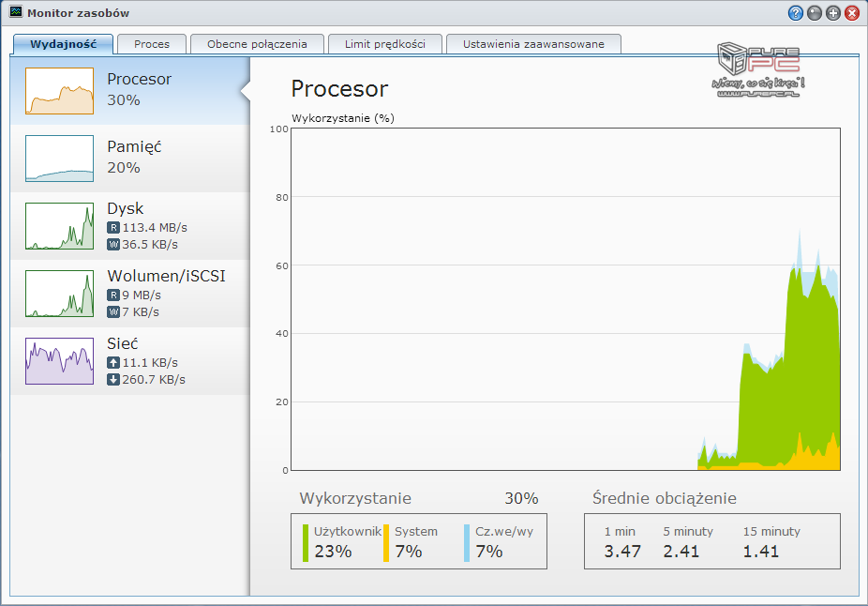This screenshot has width=868, height=606.
Task: Click the 1 min load value 3.47
Action: [622, 552]
